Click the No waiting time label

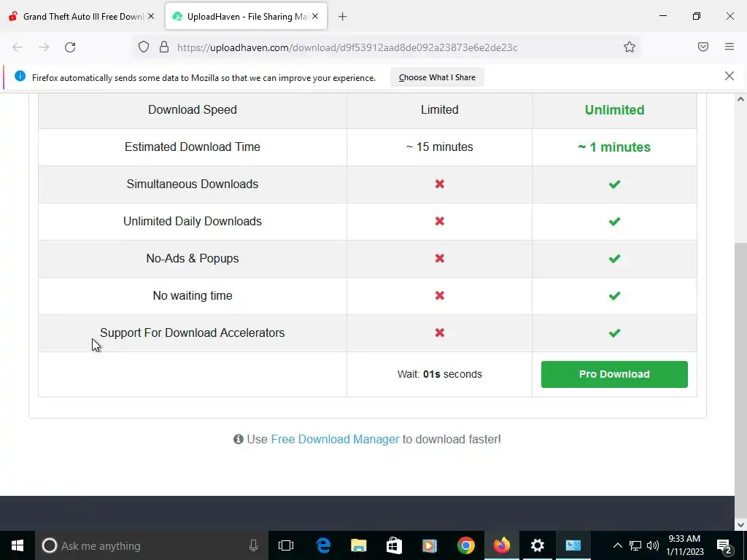[193, 295]
